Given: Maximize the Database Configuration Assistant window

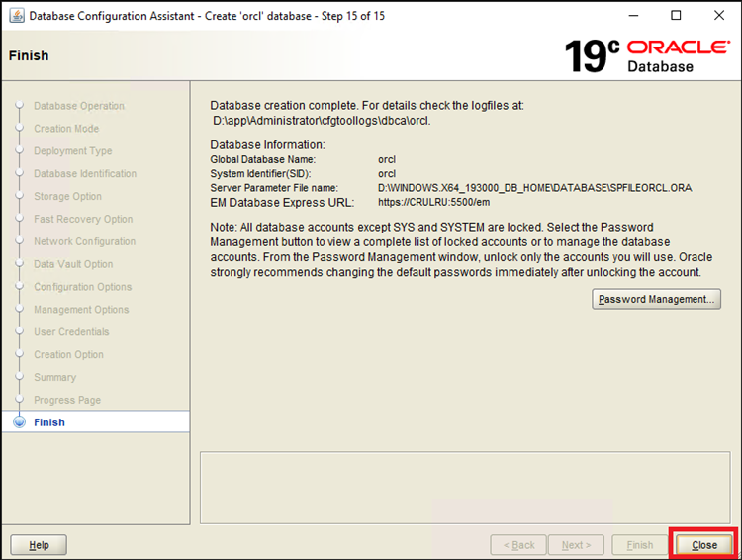Looking at the screenshot, I should pos(676,16).
